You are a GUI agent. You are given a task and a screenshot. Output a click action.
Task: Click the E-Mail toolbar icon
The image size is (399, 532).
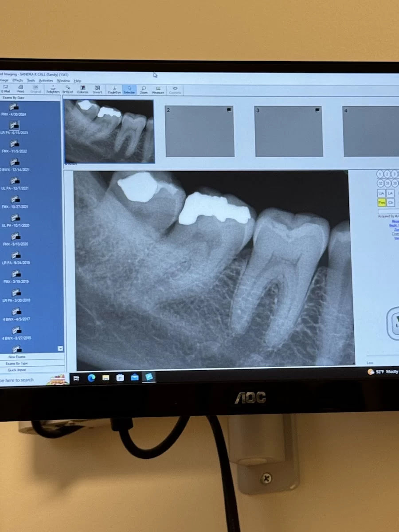[x=6, y=90]
